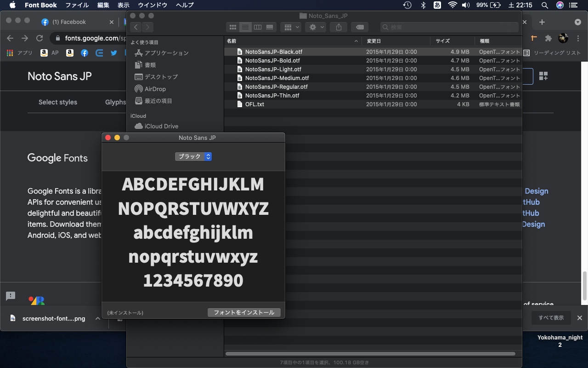Open the 編集 menu
Viewport: 588px width, 368px height.
point(103,5)
